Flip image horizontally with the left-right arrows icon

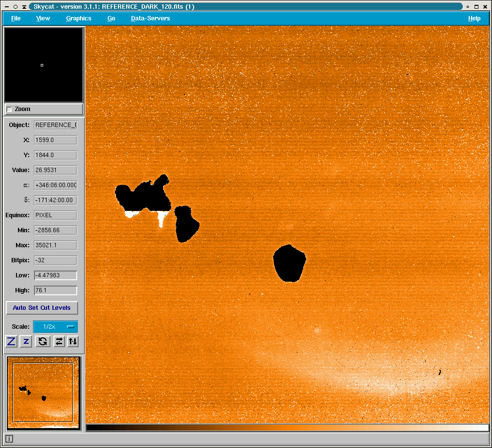point(59,341)
